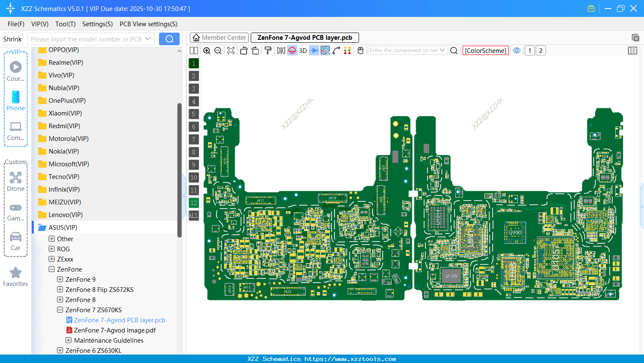
Task: Toggle the split view icon in PCB toolbar
Action: 194,51
